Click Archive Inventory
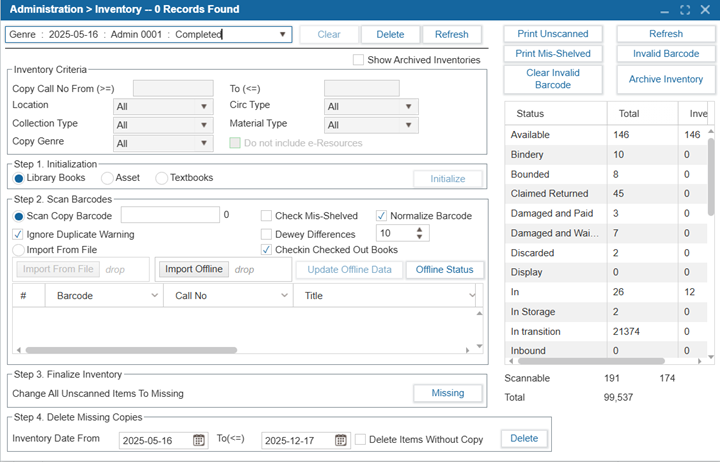Screen dimensions: 720x462 pyautogui.click(x=666, y=79)
